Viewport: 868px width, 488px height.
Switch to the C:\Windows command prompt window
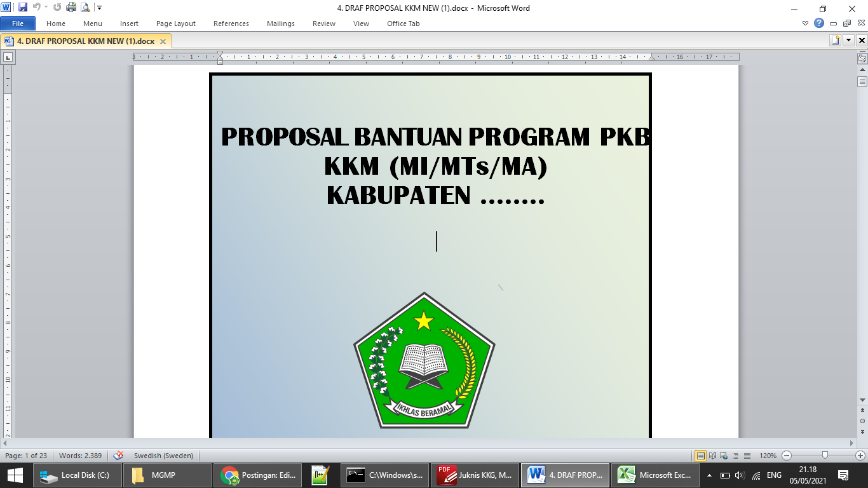(x=384, y=475)
